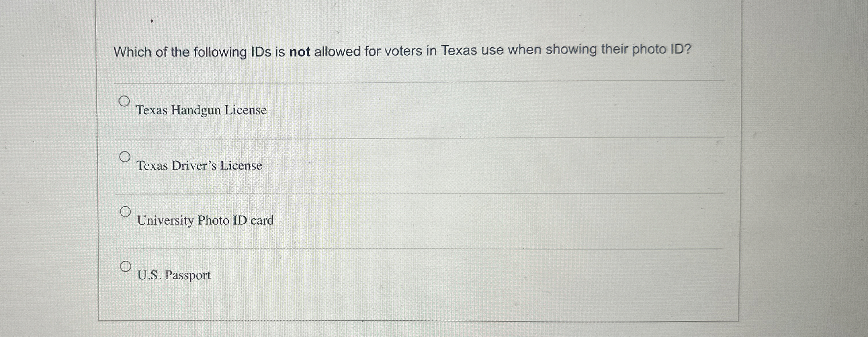This screenshot has height=337, width=868.
Task: Click the divider under Texas Driver's License
Action: point(418,194)
